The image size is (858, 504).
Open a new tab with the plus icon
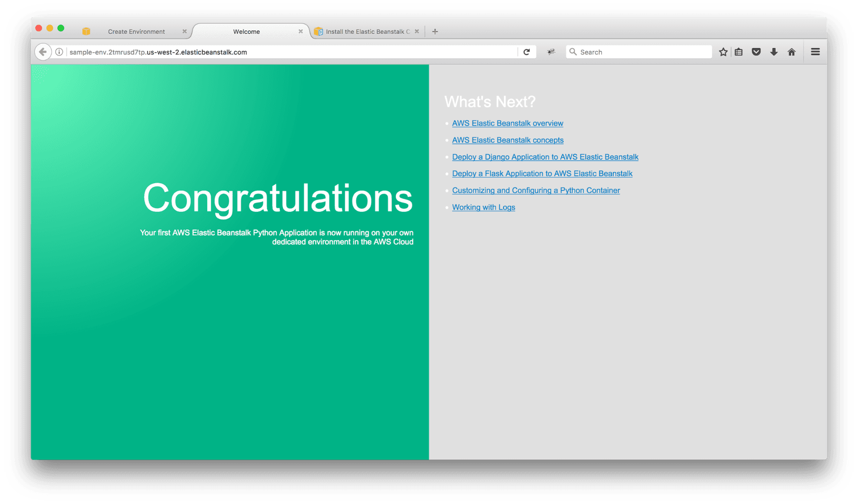435,32
